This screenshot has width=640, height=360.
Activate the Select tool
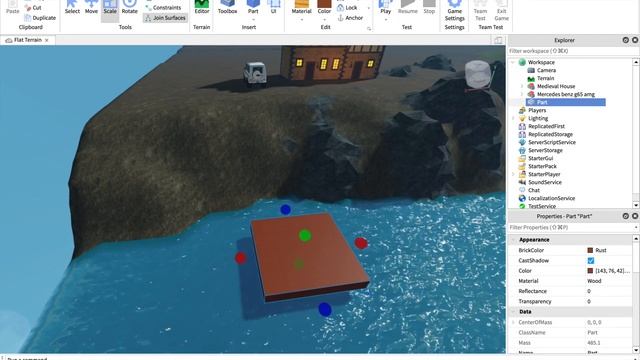[x=72, y=7]
